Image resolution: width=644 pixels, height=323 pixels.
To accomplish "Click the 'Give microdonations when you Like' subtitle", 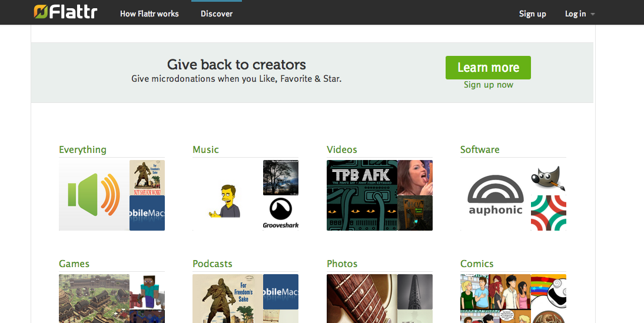I will (236, 78).
